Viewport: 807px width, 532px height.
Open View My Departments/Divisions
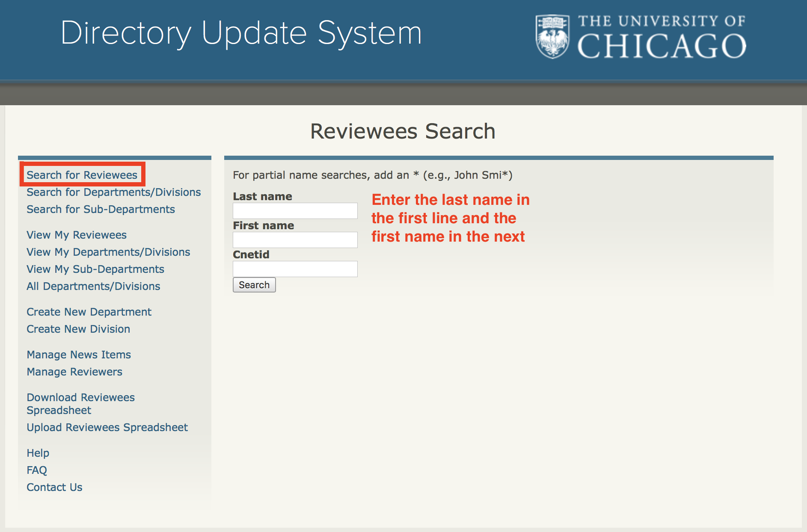pyautogui.click(x=108, y=252)
